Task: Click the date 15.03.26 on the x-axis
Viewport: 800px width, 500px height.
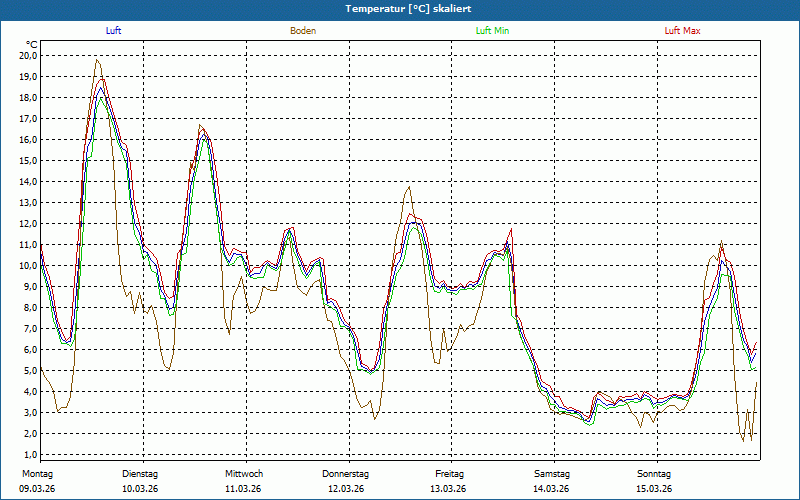Action: click(654, 489)
